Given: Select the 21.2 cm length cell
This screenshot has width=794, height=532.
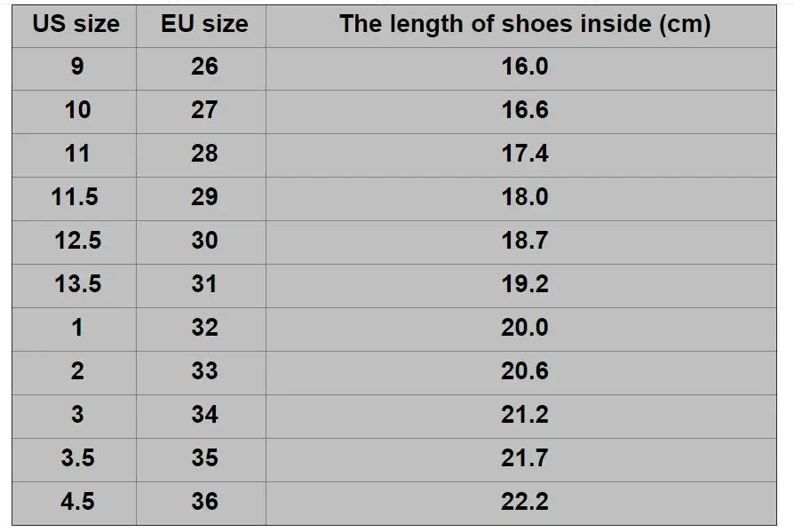Looking at the screenshot, I should click(521, 417).
